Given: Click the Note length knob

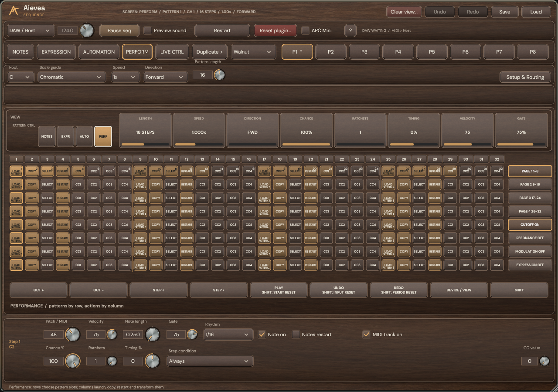Looking at the screenshot, I should pyautogui.click(x=153, y=335).
